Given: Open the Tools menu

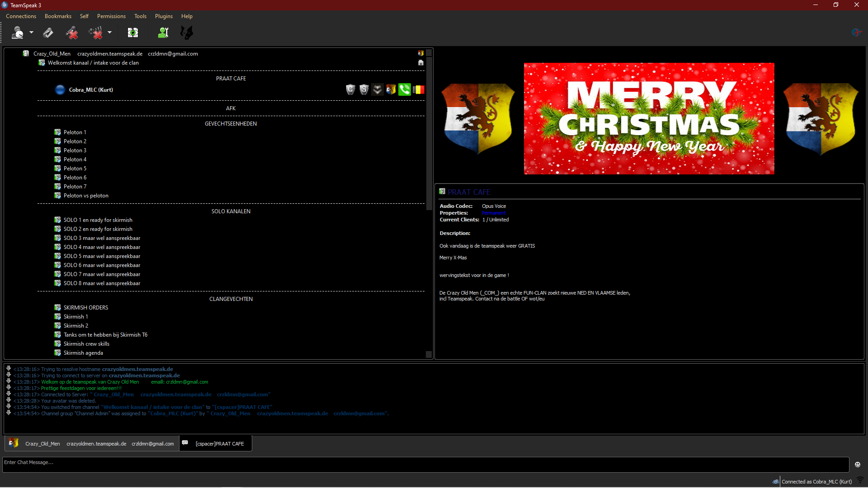Looking at the screenshot, I should coord(140,16).
